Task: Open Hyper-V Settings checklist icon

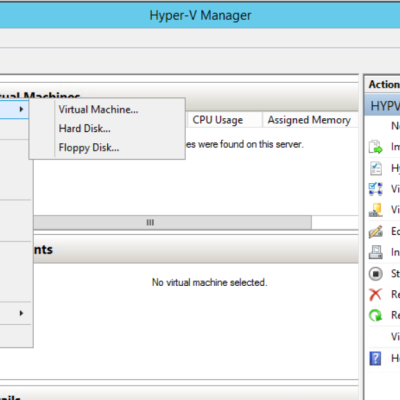Action: pos(376,168)
